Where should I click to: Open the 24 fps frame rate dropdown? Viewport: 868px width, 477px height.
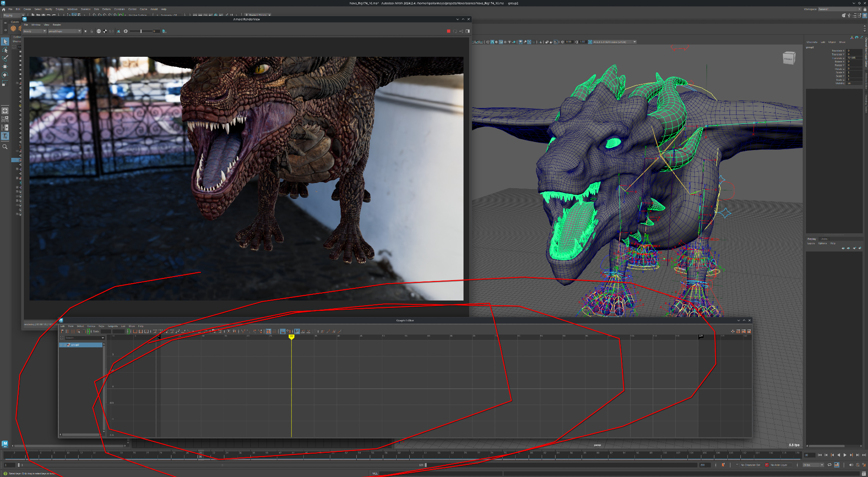pyautogui.click(x=813, y=465)
